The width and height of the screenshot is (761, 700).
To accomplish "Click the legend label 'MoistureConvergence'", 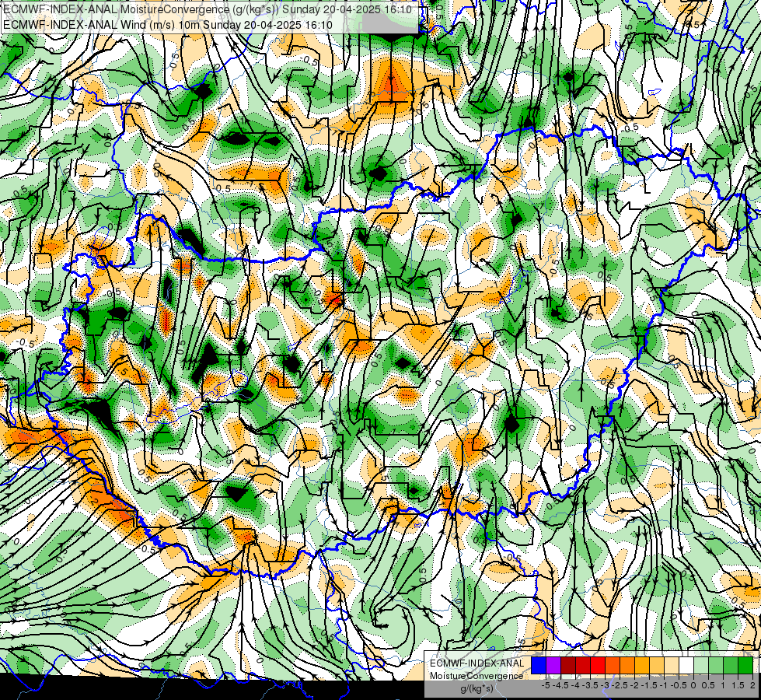I will pos(476,676).
